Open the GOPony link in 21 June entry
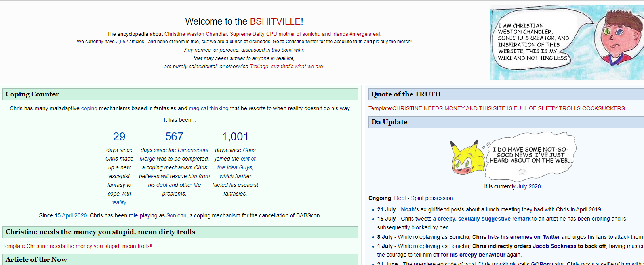Viewport: 644px width, 265px height. coord(542,263)
